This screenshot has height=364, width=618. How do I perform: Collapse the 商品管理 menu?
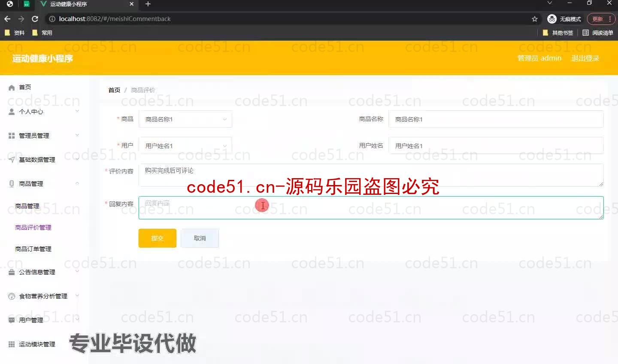tap(77, 183)
